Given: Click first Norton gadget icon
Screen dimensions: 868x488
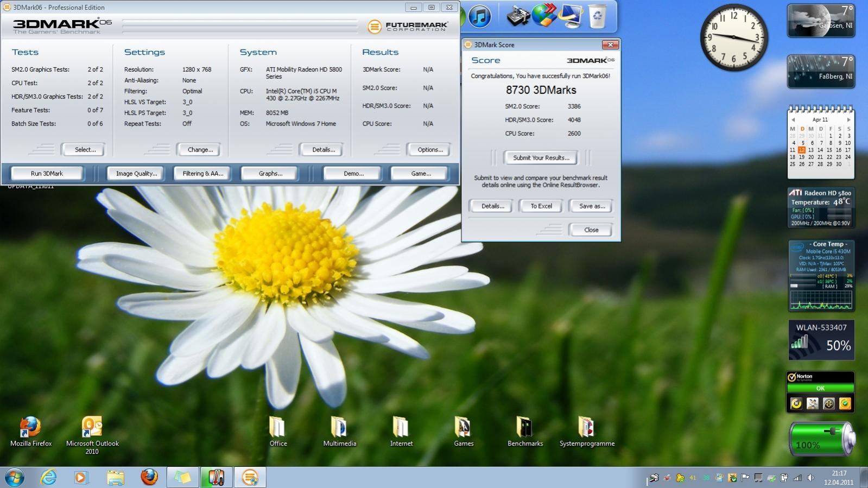Looking at the screenshot, I should [x=796, y=403].
